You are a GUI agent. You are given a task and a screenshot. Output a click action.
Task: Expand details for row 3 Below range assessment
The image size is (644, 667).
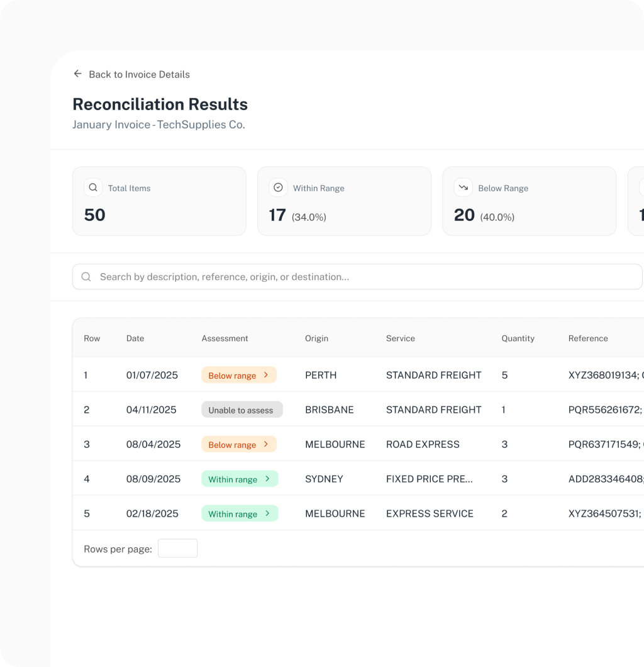(239, 444)
